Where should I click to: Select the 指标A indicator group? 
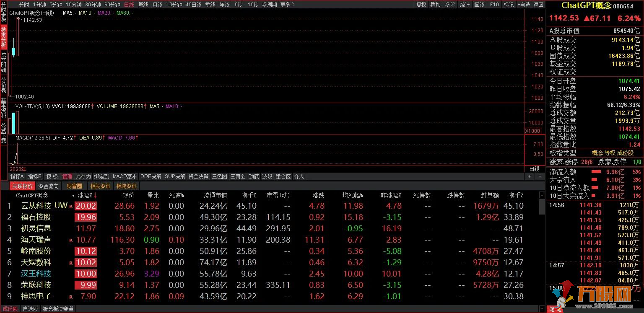click(17, 176)
